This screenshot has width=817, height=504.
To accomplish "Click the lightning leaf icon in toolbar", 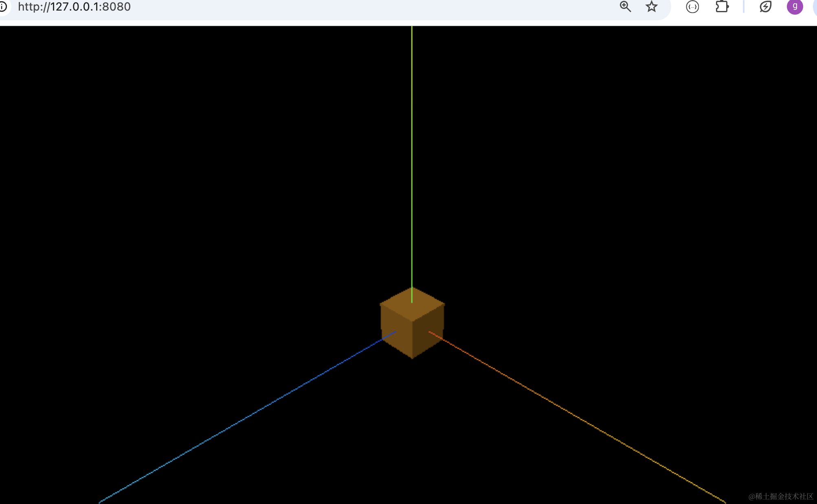I will coord(766,7).
